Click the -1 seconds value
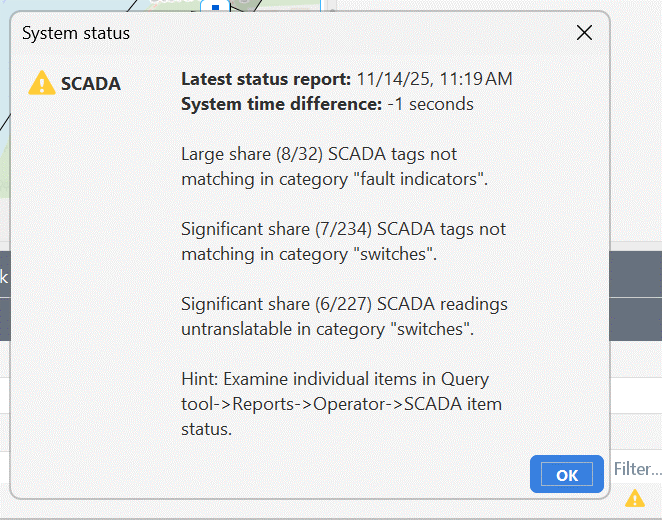The width and height of the screenshot is (662, 520). tap(430, 104)
